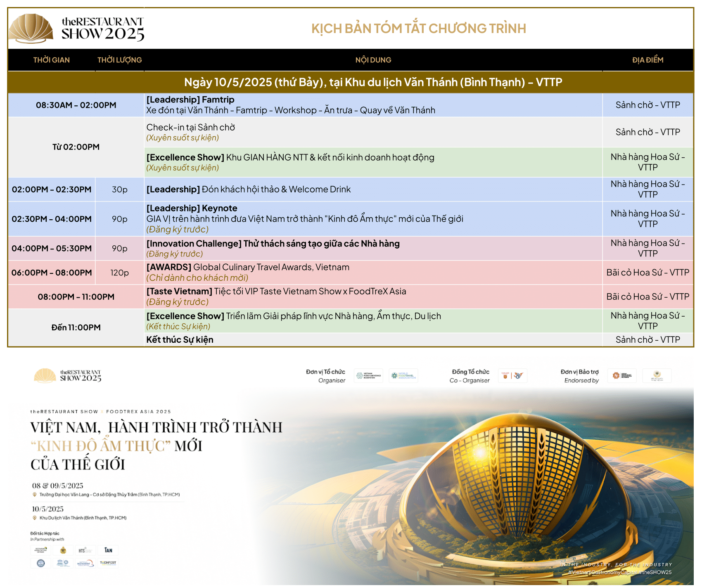Click the 02:00PM – 02:30PM time cell
702x588 pixels.
coord(52,190)
